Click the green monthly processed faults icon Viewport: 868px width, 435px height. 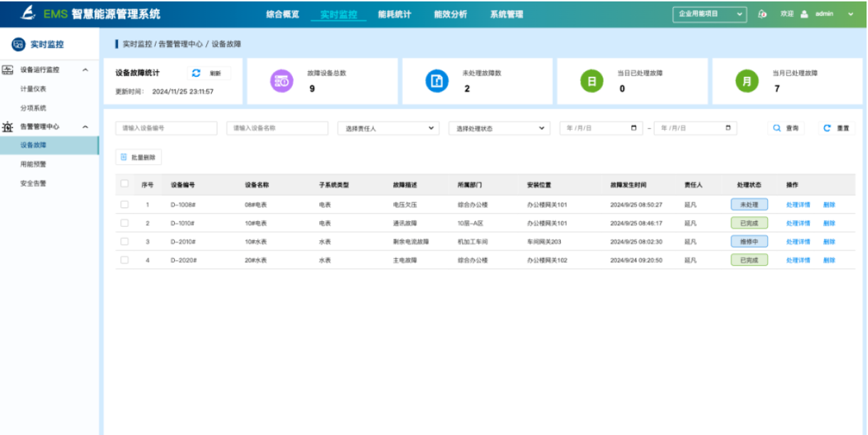(x=746, y=82)
